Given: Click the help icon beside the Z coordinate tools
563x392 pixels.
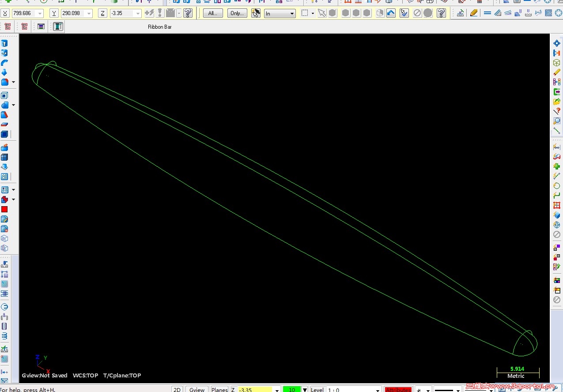Looking at the screenshot, I should pyautogui.click(x=188, y=13).
